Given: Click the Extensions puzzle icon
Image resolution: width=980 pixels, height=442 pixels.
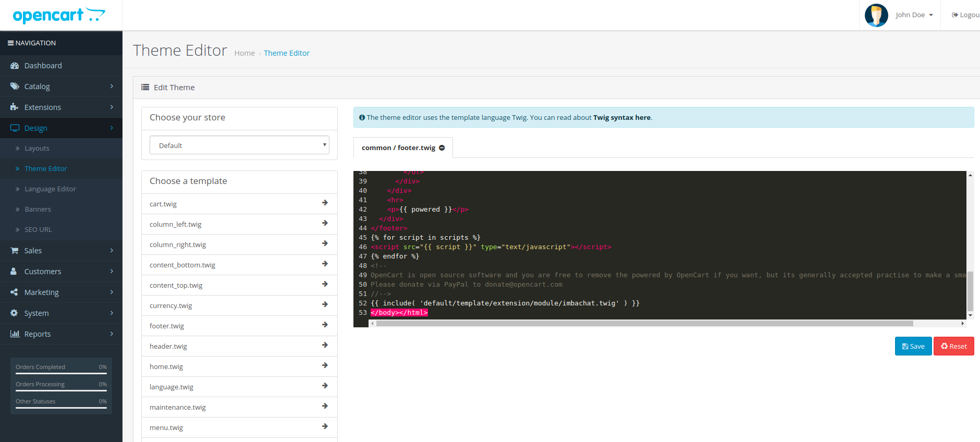Looking at the screenshot, I should tap(15, 107).
